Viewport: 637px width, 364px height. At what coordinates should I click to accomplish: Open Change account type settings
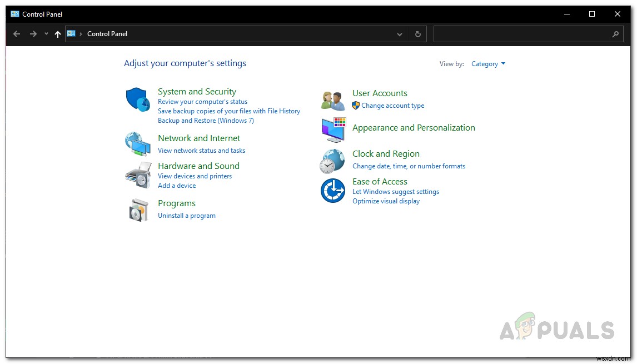coord(392,105)
